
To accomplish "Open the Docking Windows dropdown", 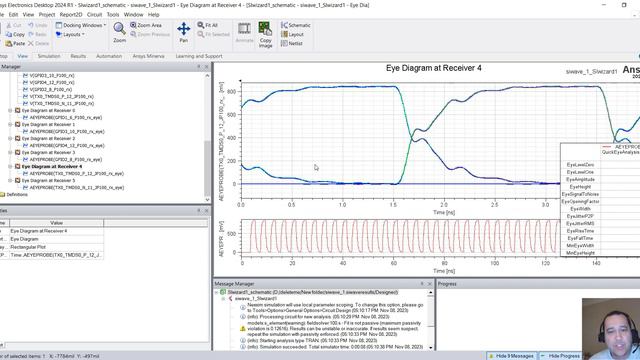I will click(80, 25).
